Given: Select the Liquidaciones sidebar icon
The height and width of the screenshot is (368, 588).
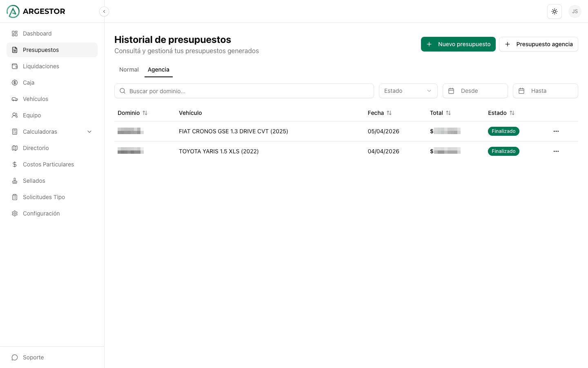Looking at the screenshot, I should [15, 66].
